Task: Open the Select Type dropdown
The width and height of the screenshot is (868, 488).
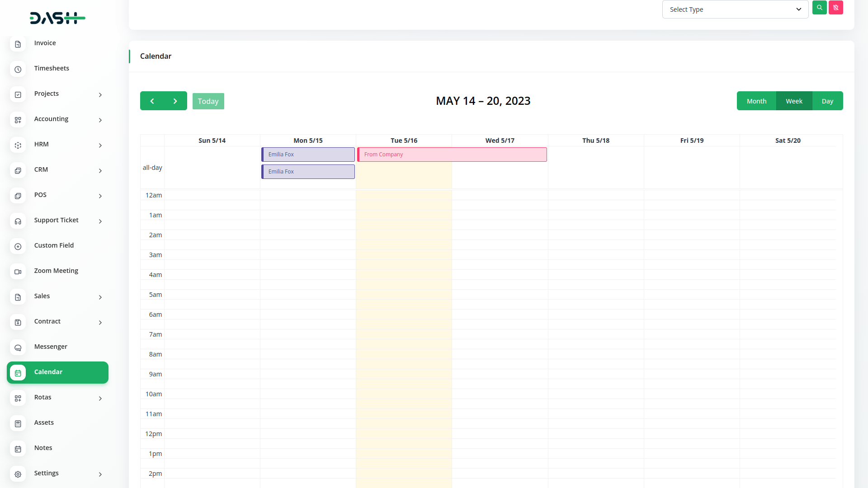Action: (x=735, y=9)
